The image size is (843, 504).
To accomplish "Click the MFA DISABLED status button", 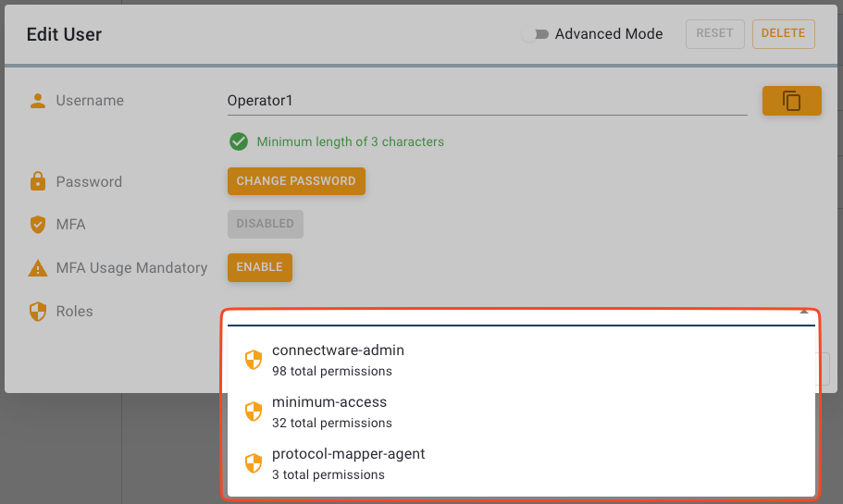I will click(x=265, y=224).
